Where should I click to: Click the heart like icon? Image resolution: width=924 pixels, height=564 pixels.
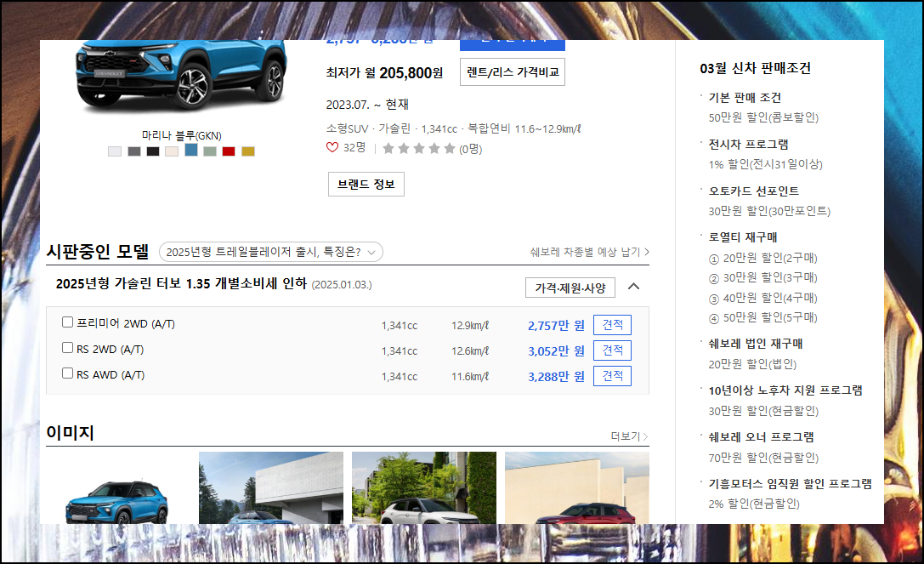pos(332,147)
